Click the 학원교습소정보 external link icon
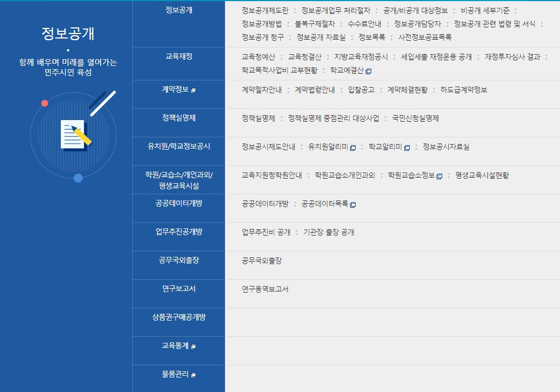 [x=439, y=177]
